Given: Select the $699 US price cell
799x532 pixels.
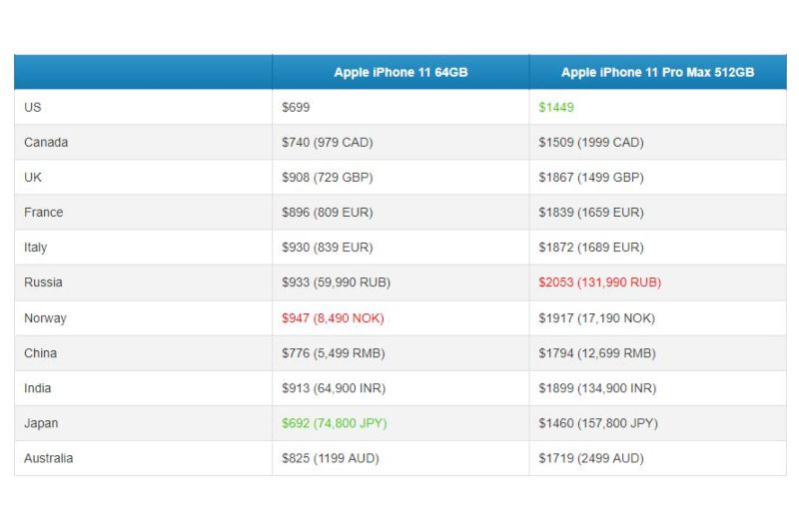Looking at the screenshot, I should (296, 108).
